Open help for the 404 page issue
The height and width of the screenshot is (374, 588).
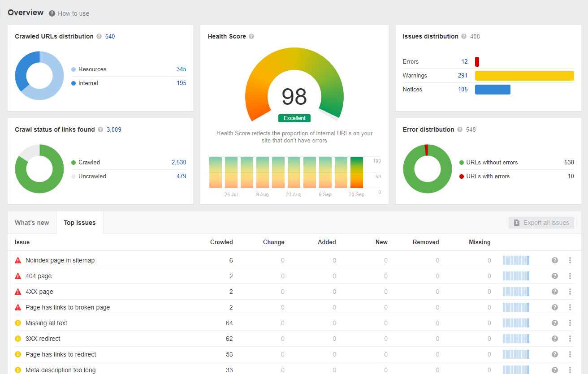(555, 276)
